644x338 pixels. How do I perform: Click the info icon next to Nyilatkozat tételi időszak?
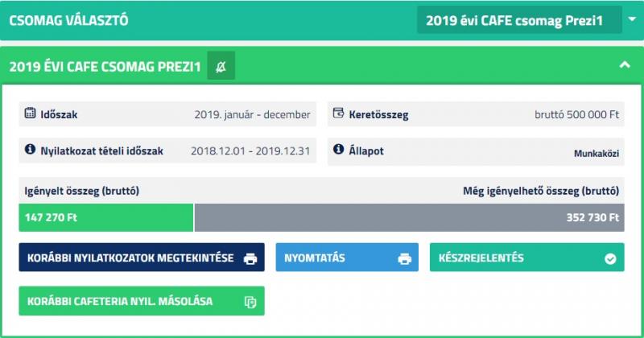[30, 149]
